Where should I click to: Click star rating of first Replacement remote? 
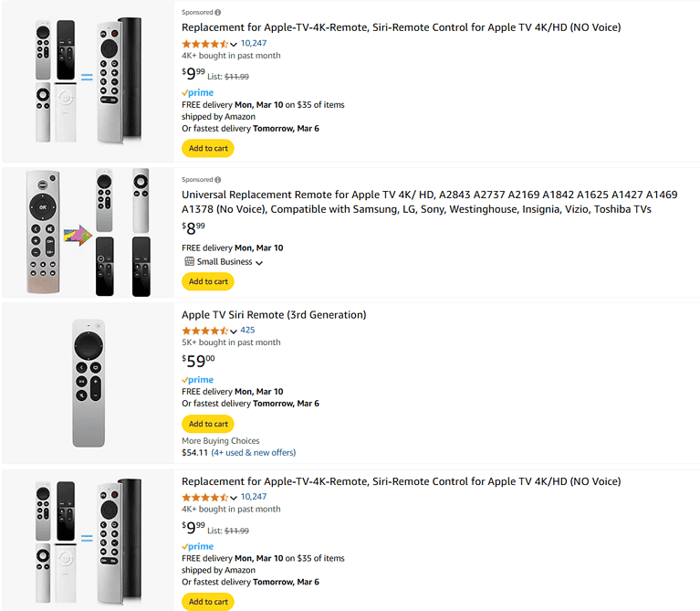(x=204, y=43)
